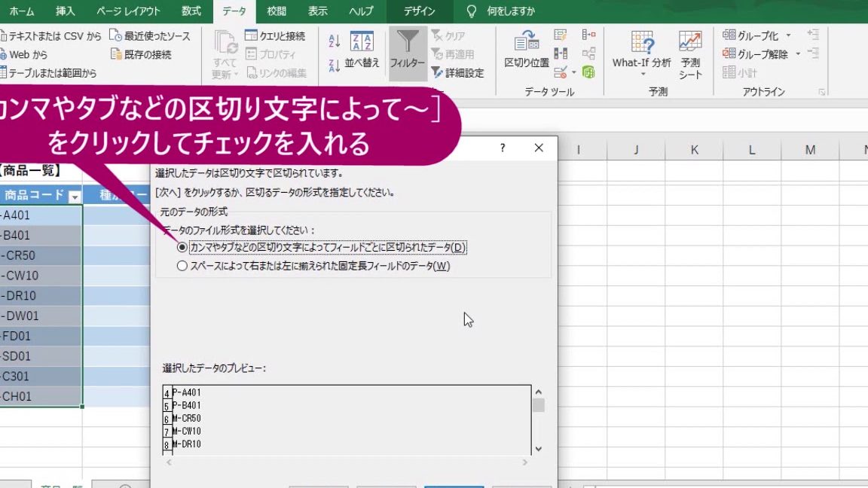The width and height of the screenshot is (868, 488).
Task: Expand the Data Validation dropdown arrow
Action: [x=574, y=72]
